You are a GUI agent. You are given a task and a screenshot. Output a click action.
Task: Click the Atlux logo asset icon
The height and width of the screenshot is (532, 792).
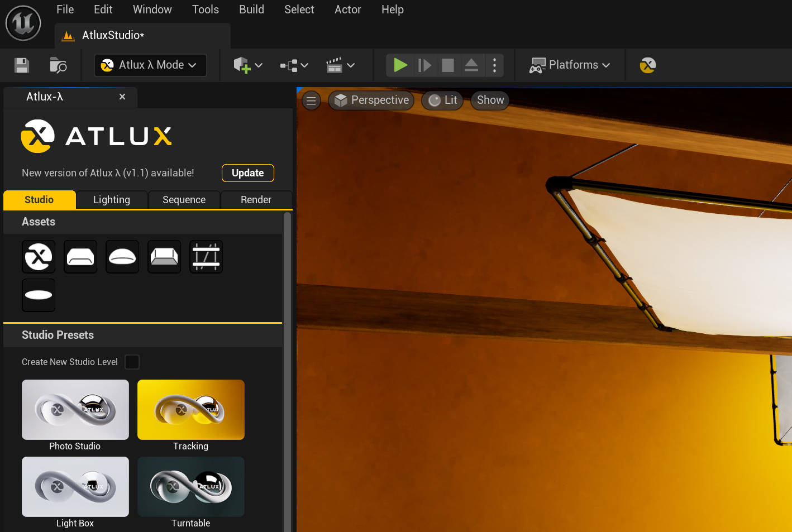(39, 257)
